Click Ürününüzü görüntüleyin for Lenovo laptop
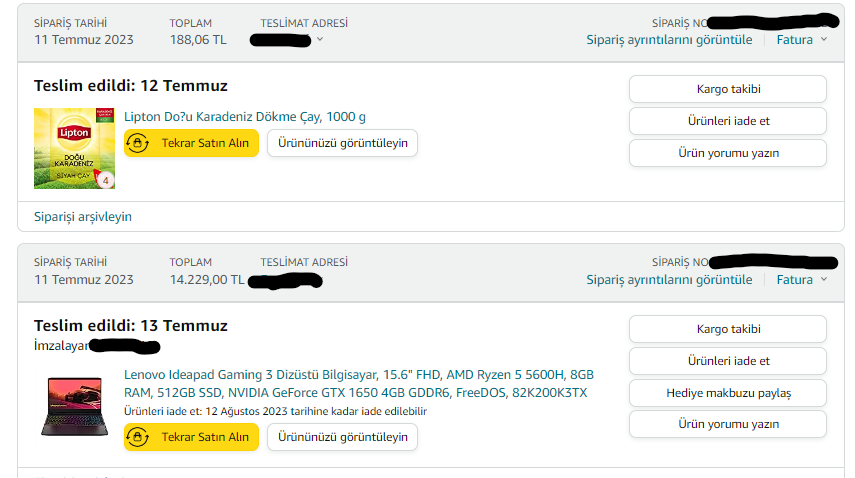Image resolution: width=855 pixels, height=478 pixels. [x=342, y=437]
